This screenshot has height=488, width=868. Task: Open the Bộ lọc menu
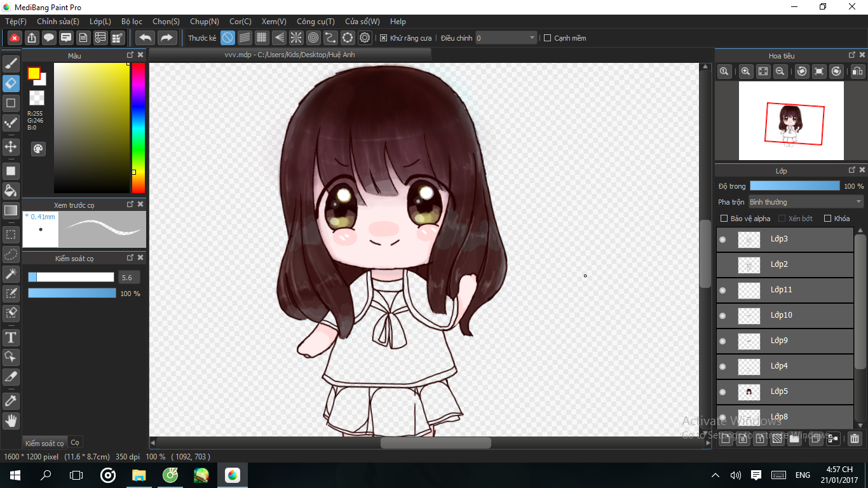tap(132, 22)
